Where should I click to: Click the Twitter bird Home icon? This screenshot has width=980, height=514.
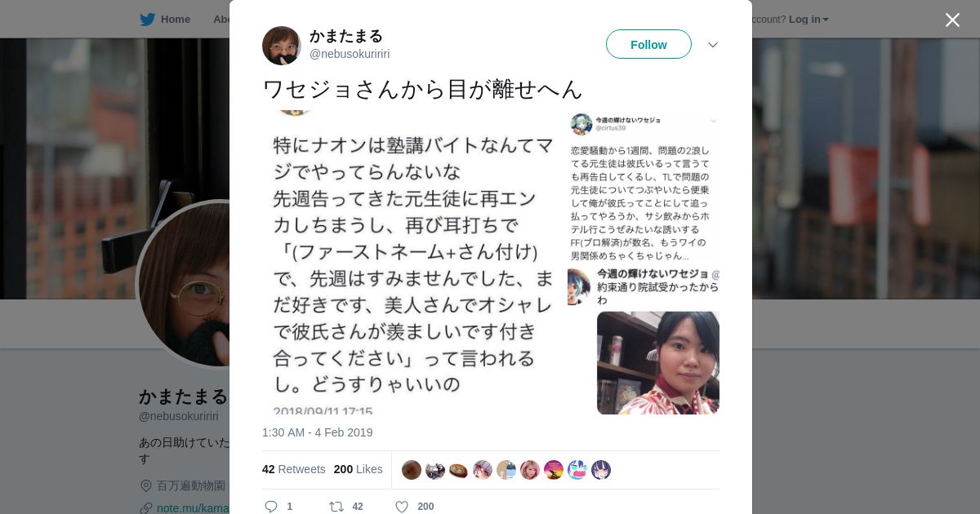click(147, 19)
